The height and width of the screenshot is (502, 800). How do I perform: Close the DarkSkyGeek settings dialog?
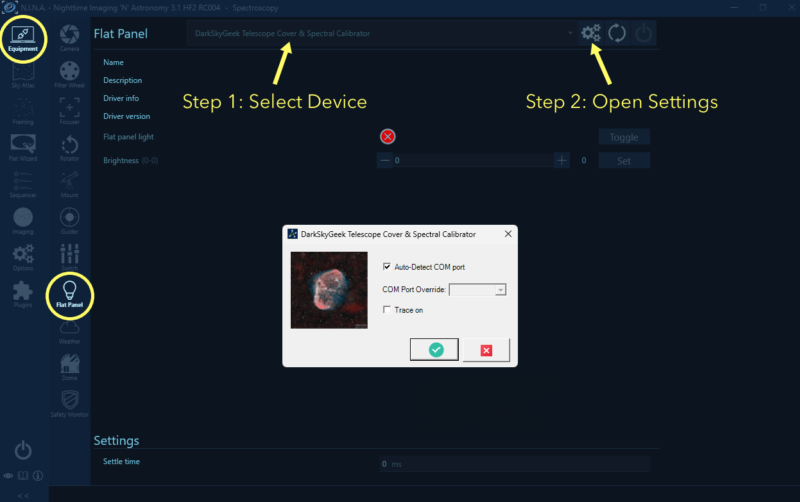[508, 234]
